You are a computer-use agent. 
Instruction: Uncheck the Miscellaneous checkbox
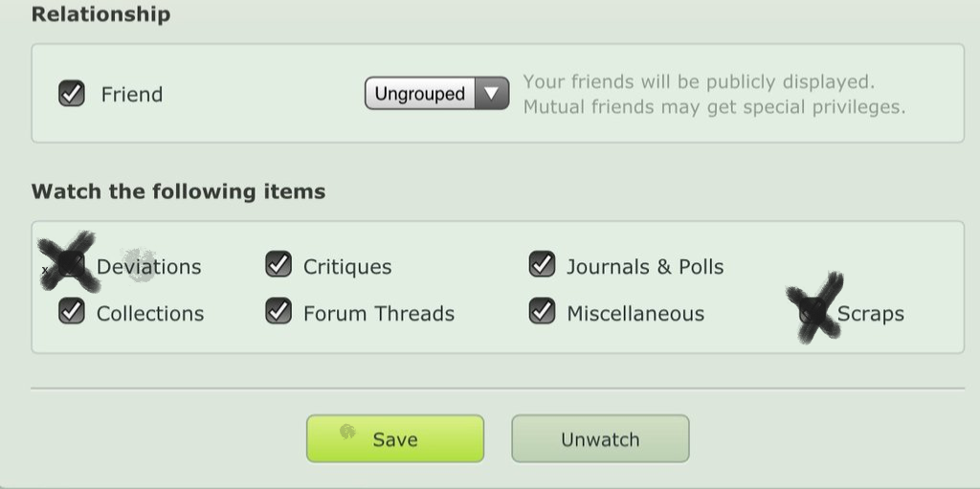coord(542,311)
